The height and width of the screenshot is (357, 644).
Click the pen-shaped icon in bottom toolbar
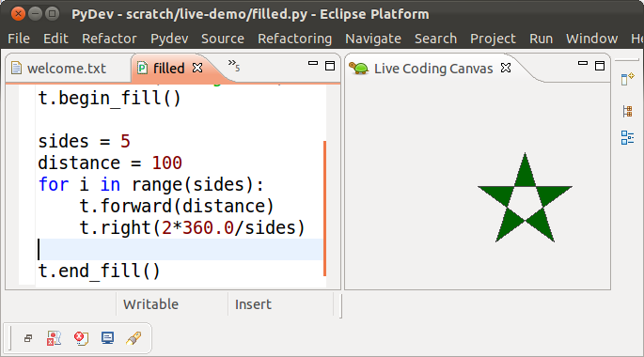click(x=134, y=338)
